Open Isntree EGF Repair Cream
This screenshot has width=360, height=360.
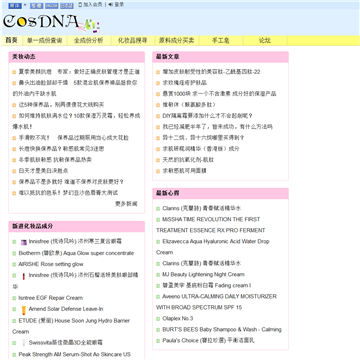(51, 298)
